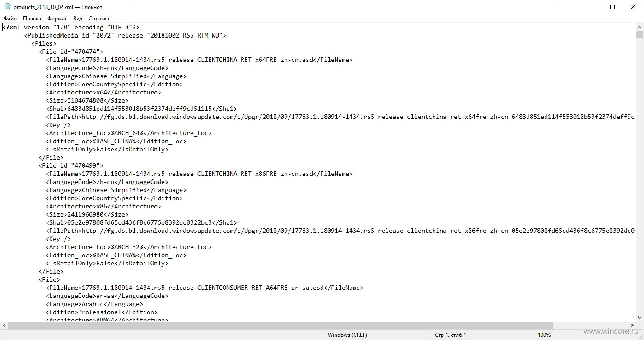Click the A64FRE_ar-sa.esd FileName line

pos(205,288)
